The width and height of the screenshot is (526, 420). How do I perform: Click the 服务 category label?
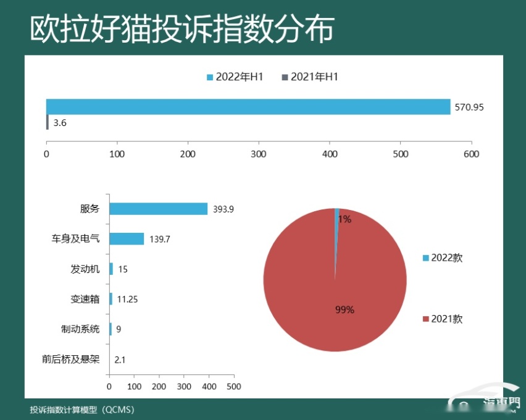(x=90, y=209)
